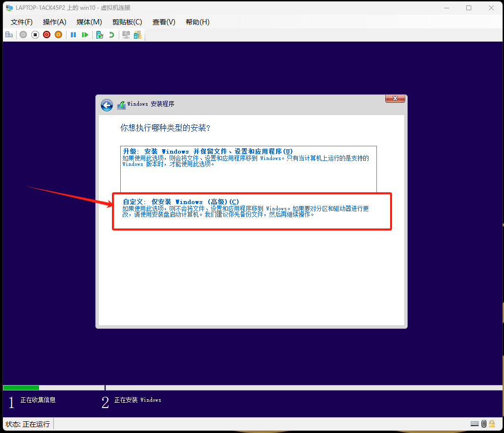
Task: Open the 帮助(H) menu
Action: [197, 22]
